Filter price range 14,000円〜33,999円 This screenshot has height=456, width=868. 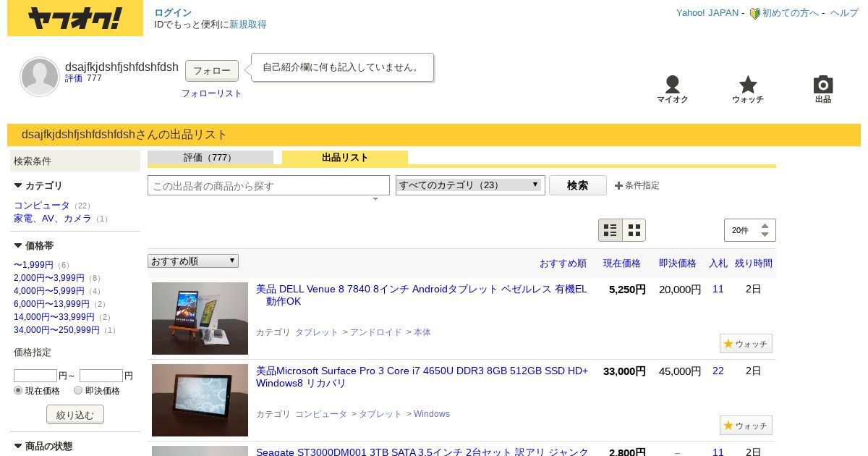(54, 317)
